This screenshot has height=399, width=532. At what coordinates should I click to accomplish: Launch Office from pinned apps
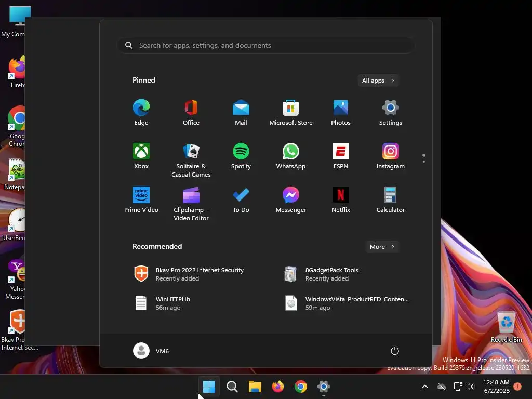191,112
